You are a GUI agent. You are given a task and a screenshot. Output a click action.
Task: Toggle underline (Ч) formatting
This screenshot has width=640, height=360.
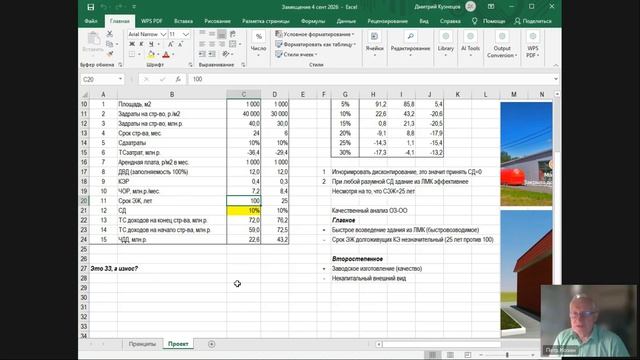(151, 44)
